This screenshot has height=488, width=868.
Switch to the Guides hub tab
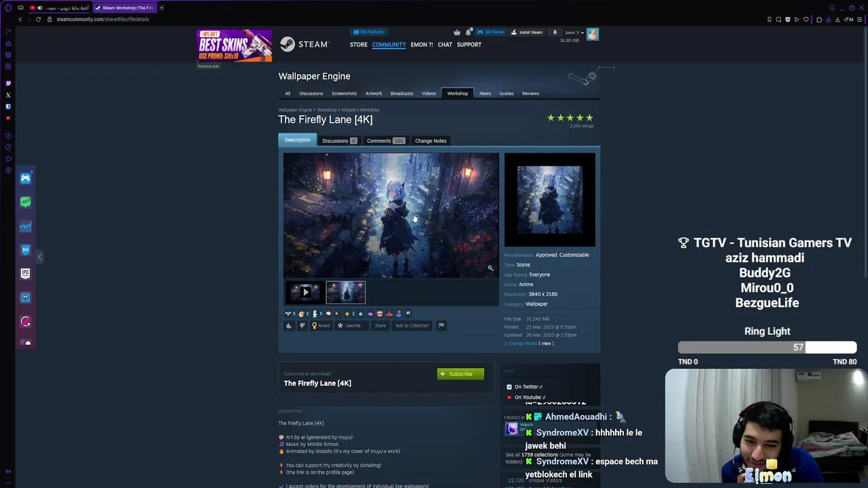507,94
